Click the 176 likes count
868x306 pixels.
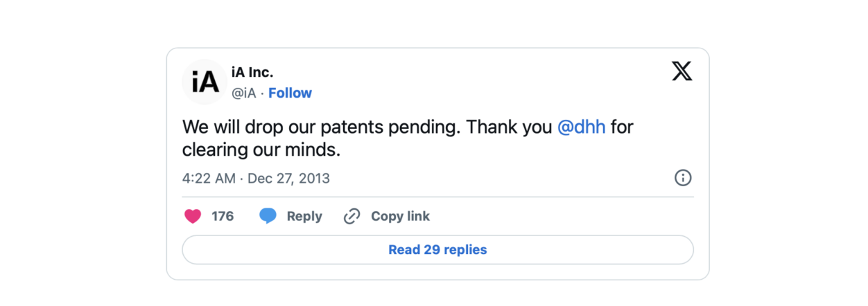223,216
